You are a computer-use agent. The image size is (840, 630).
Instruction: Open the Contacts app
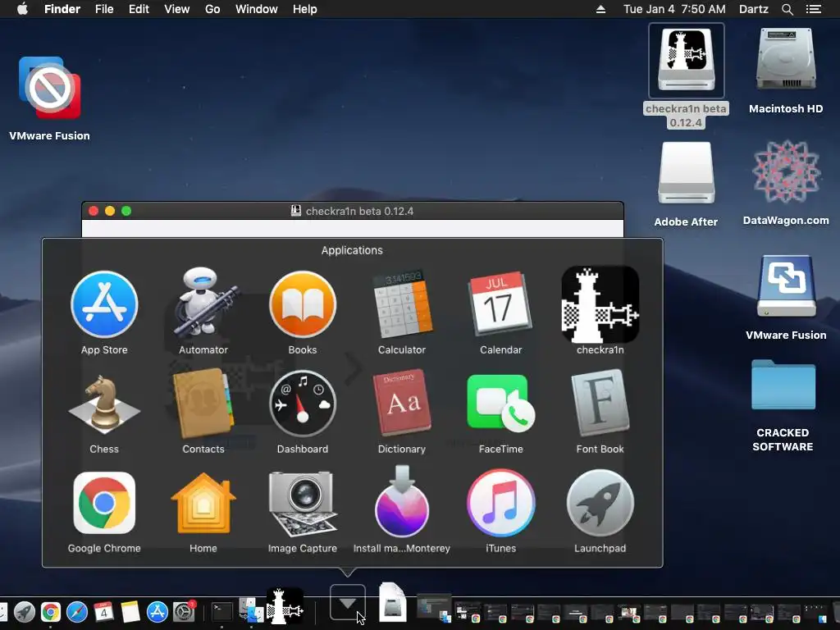coord(203,404)
